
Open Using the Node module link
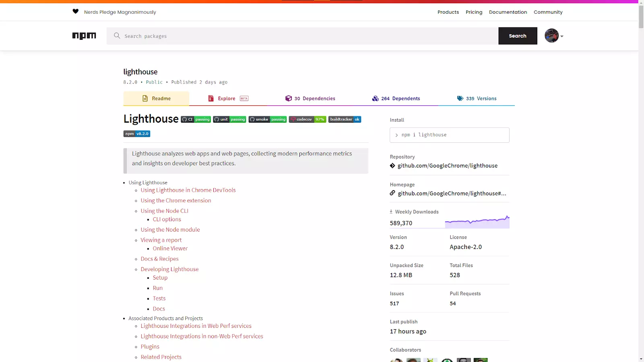click(170, 230)
